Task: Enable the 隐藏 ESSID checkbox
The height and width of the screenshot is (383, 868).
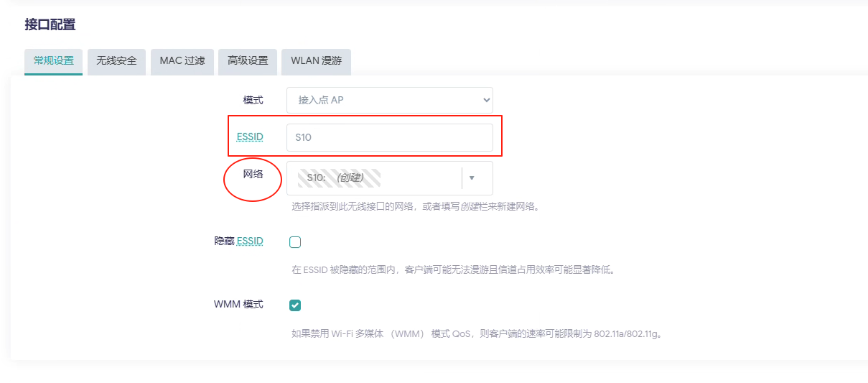Action: pos(295,242)
